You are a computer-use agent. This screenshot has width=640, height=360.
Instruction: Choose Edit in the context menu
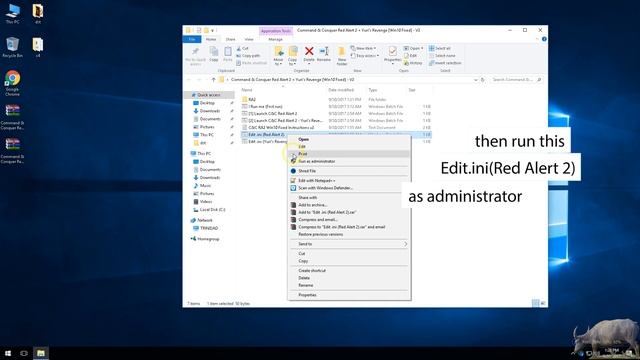349,147
